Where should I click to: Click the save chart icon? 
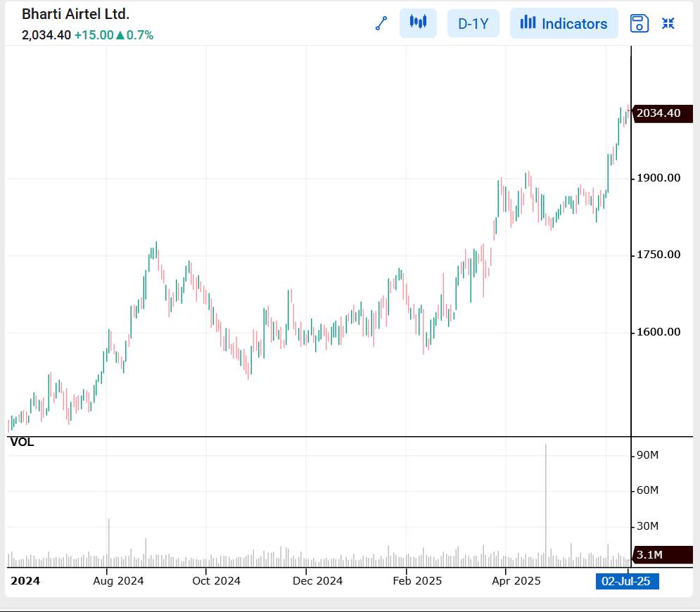[x=639, y=23]
